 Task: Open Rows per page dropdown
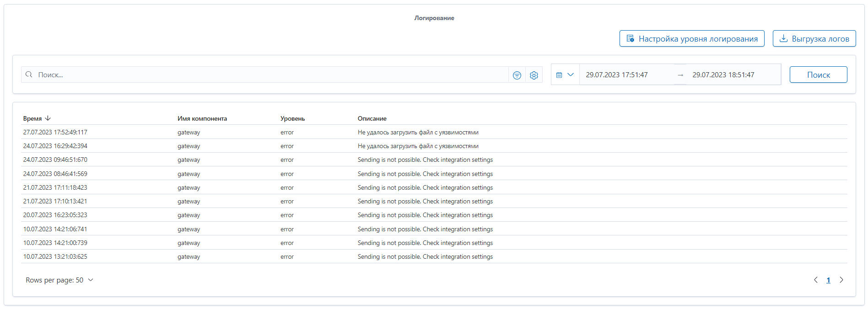tap(59, 280)
